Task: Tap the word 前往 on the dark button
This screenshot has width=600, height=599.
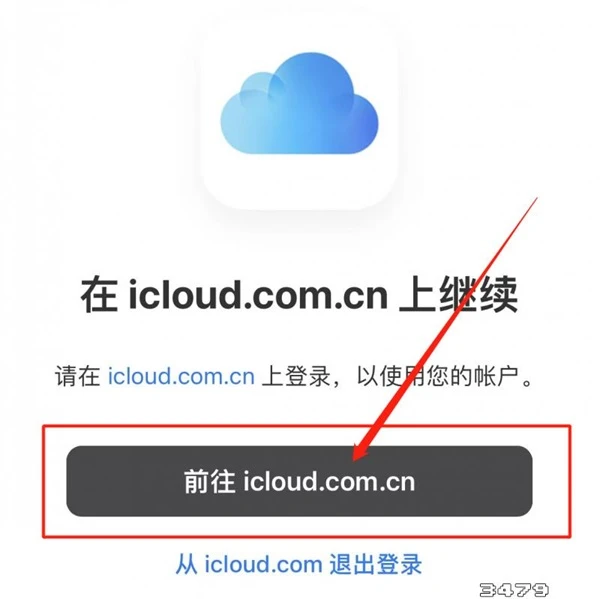Action: click(209, 481)
